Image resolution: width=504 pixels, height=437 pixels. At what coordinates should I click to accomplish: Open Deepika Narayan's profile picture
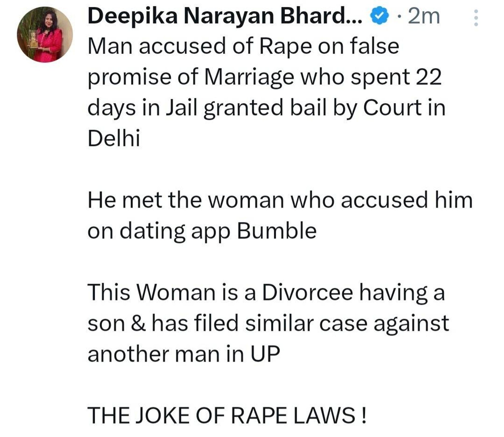[x=45, y=34]
